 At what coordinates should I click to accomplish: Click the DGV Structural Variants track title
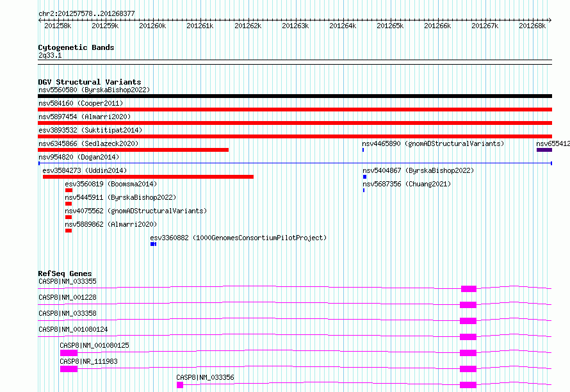point(90,82)
